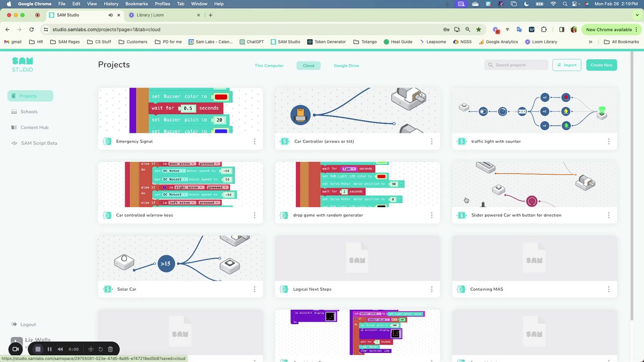Reload the page in Chrome
The image size is (644, 362).
31,30
